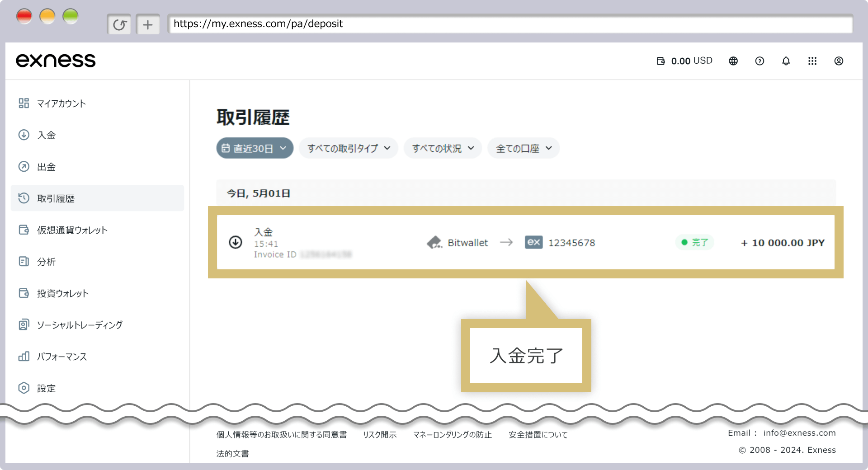Click the 完了 status badge

(x=695, y=243)
